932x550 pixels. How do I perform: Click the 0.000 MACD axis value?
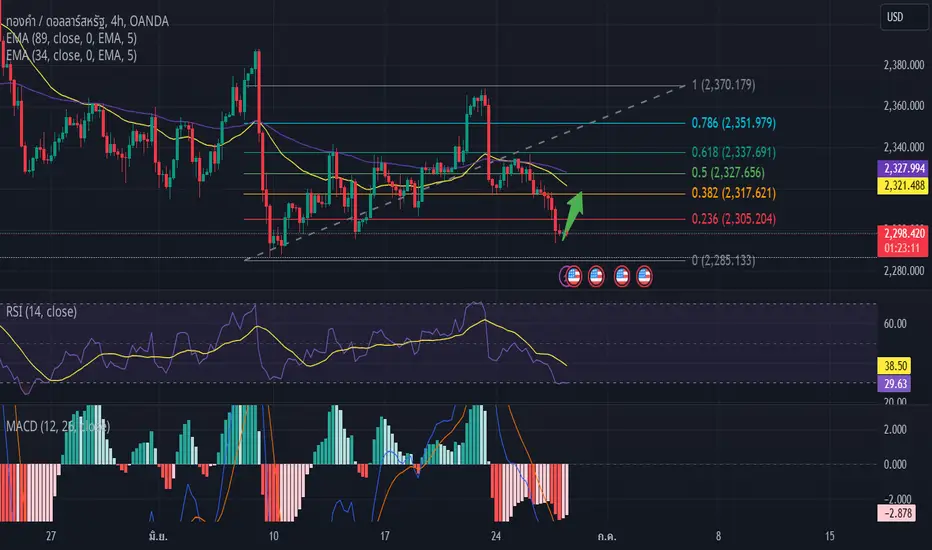895,464
